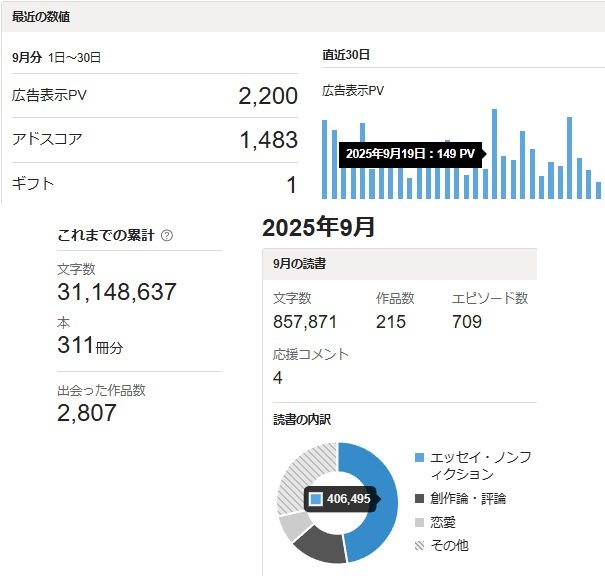The height and width of the screenshot is (578, 605).
Task: Select the 直近30日 heading
Action: pyautogui.click(x=346, y=54)
